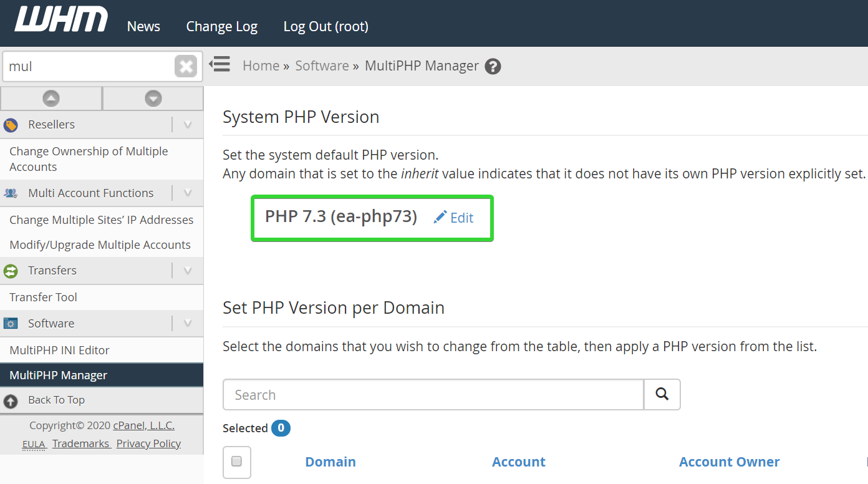Click the scroll-up arrow in sidebar
The height and width of the screenshot is (484, 868).
[51, 99]
